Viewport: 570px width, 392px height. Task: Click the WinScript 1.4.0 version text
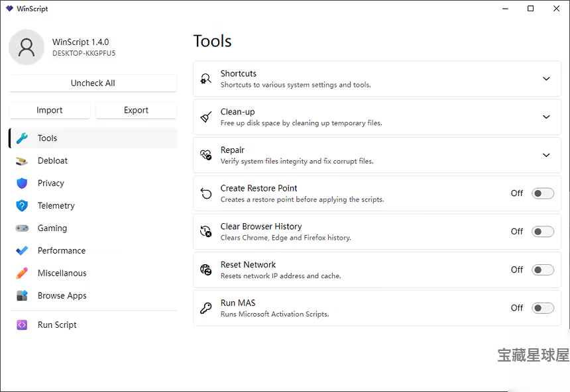pos(81,42)
